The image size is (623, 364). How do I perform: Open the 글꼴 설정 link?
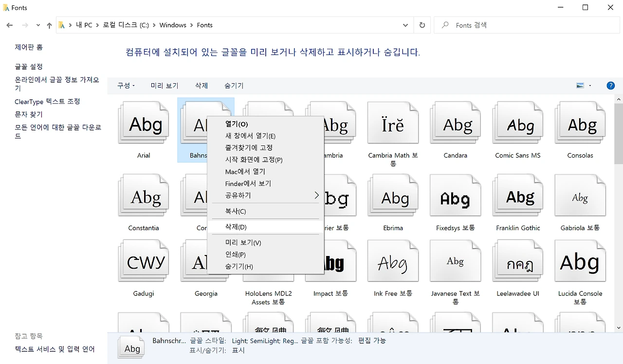(x=29, y=67)
